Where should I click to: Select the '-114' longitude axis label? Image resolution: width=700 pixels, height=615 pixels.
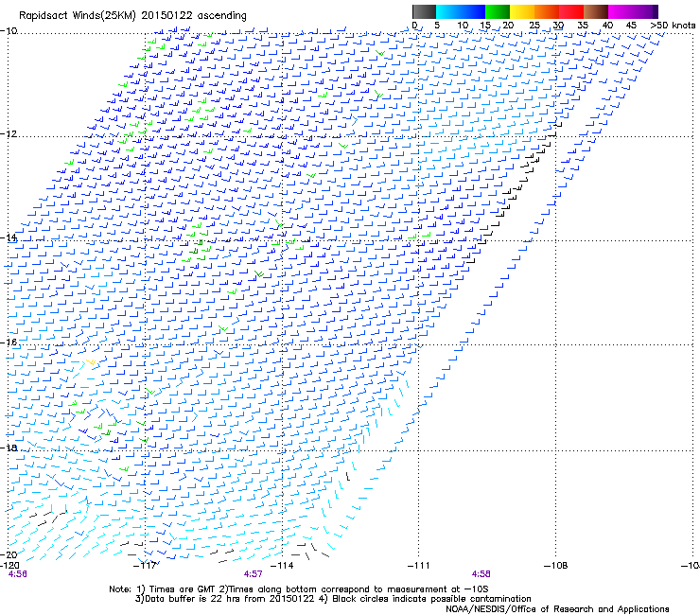tap(282, 566)
